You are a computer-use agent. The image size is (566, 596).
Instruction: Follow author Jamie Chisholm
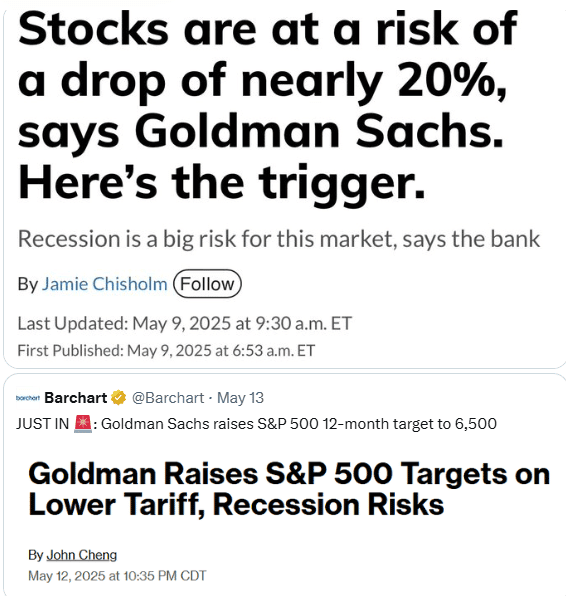(207, 284)
